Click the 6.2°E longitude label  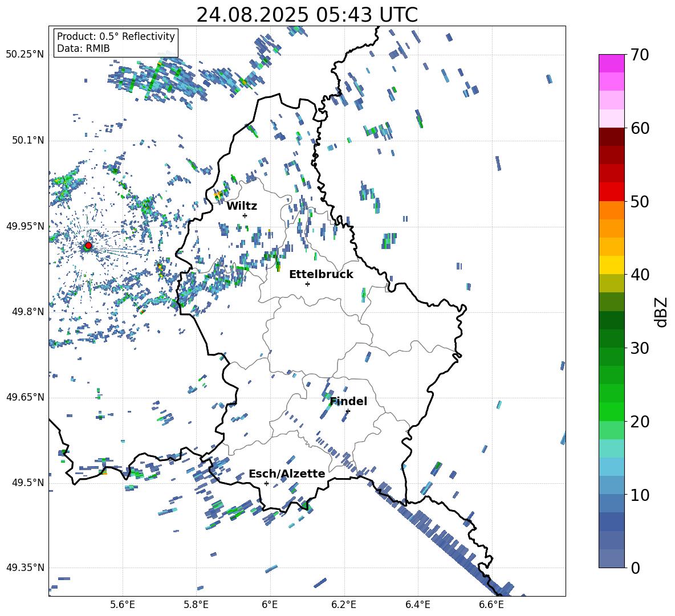point(344,605)
